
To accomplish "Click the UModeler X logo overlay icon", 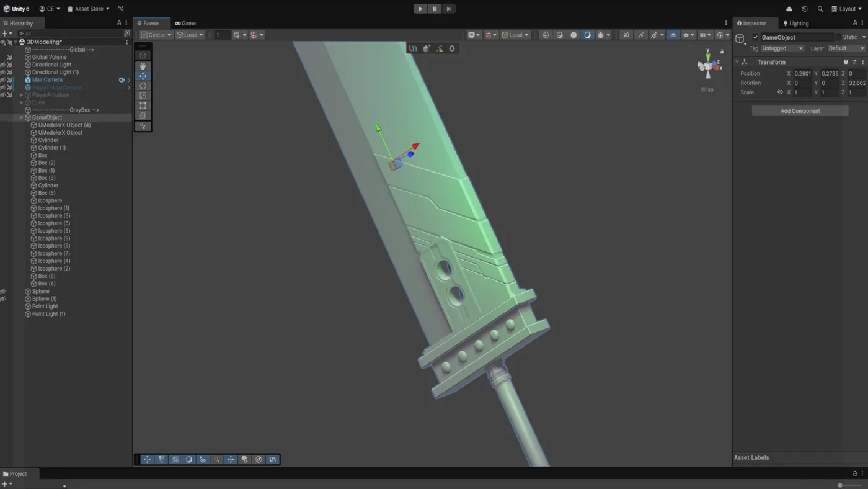I will (414, 48).
